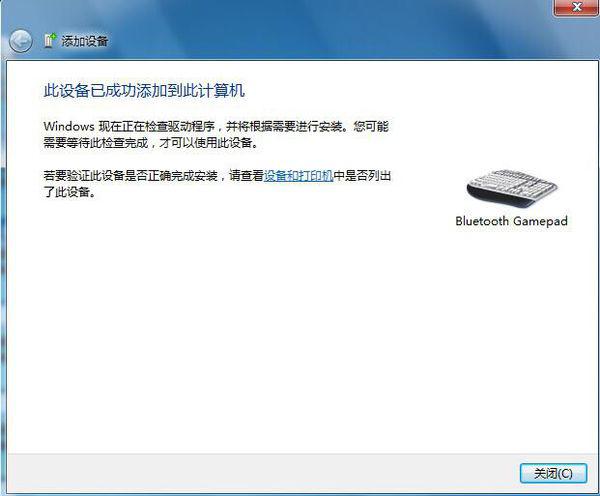Click the gray footer bar beside 关闭(C)
600x496 pixels.
(x=260, y=473)
